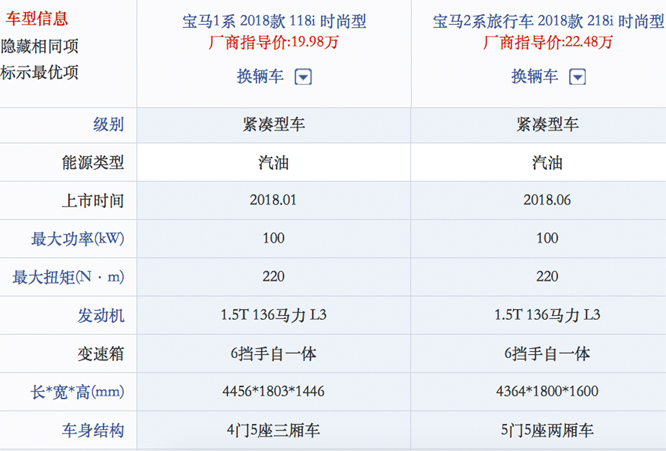Select 1.5T 136马力 L3 in 宝马1系 column
This screenshot has width=666, height=451.
pyautogui.click(x=274, y=315)
